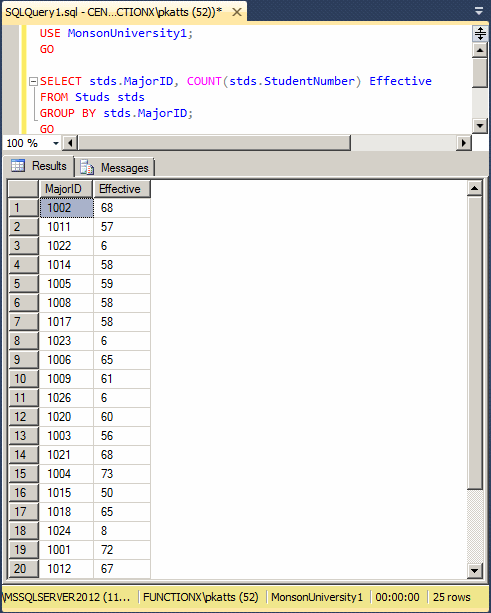Viewport: 491px width, 613px height.
Task: Click the MajorID cell 1011
Action: pyautogui.click(x=66, y=227)
